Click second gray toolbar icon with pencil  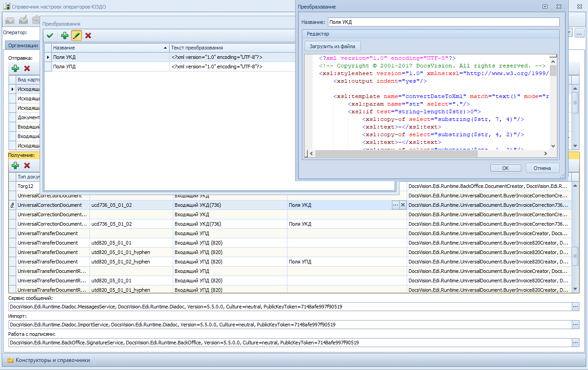23,20
